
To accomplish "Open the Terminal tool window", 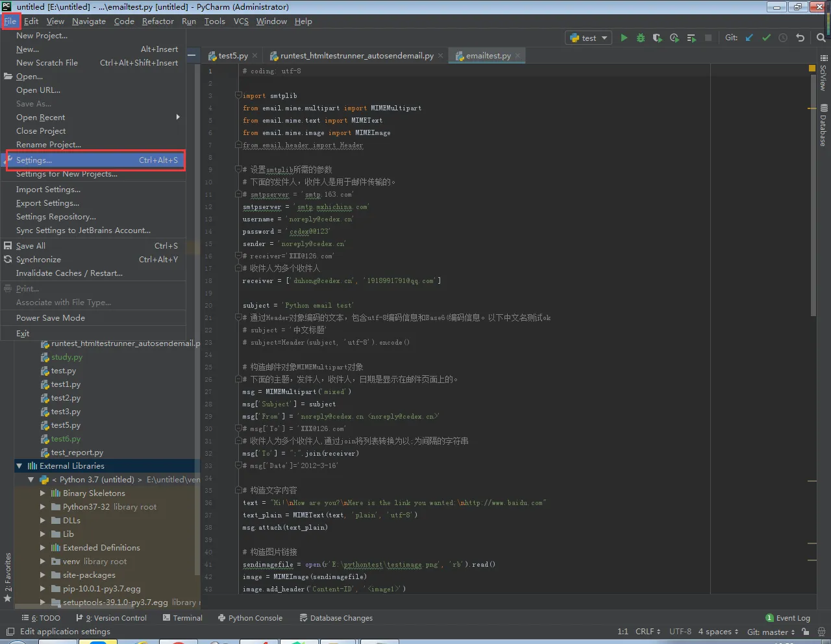I will pyautogui.click(x=182, y=618).
